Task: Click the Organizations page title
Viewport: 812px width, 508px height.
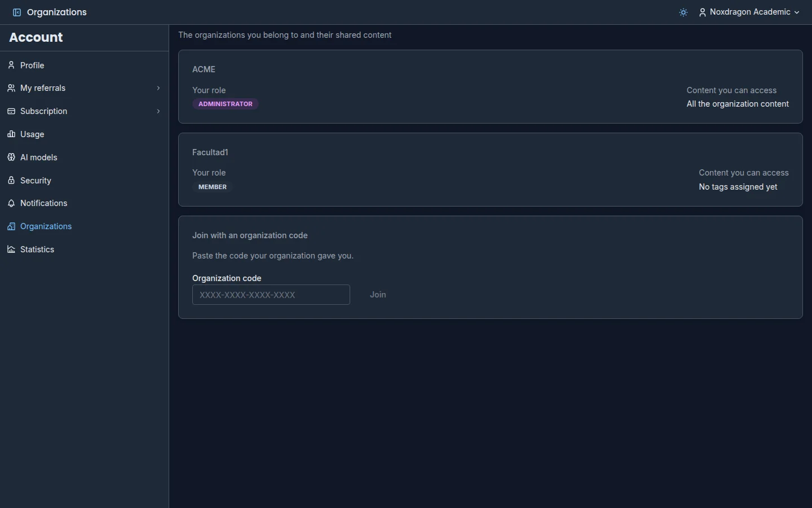Action: [x=57, y=12]
